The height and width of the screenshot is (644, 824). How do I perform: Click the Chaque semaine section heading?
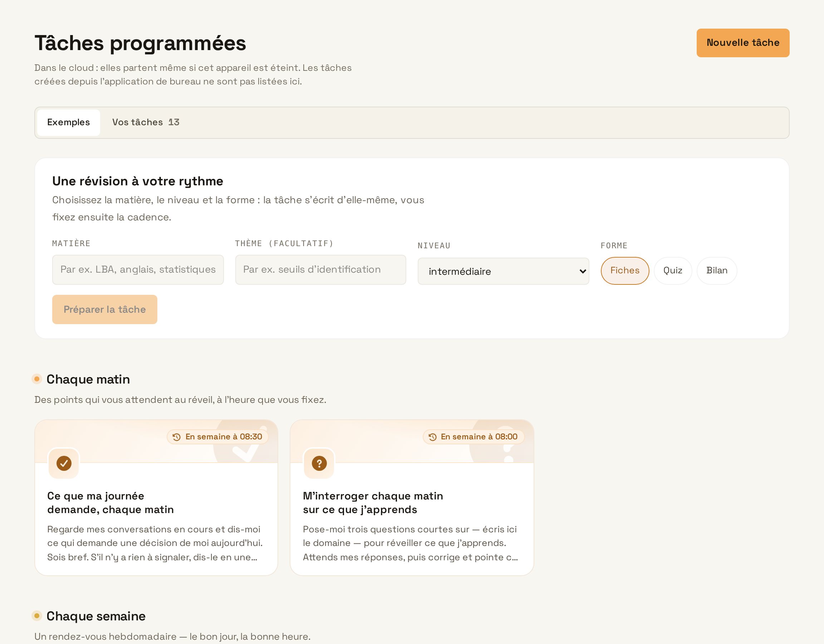[x=96, y=616]
